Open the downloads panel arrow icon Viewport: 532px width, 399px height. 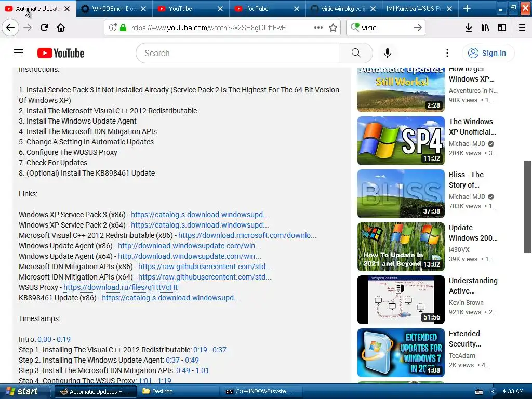(x=469, y=28)
